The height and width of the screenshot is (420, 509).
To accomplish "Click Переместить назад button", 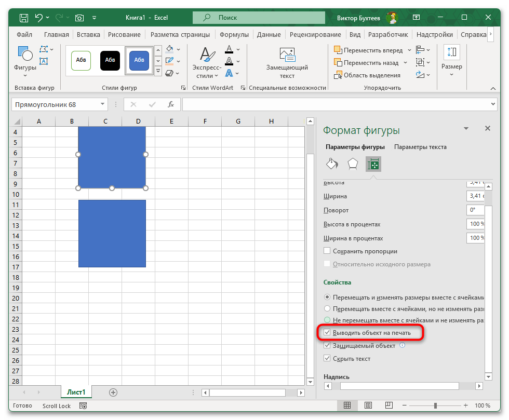I will point(366,63).
